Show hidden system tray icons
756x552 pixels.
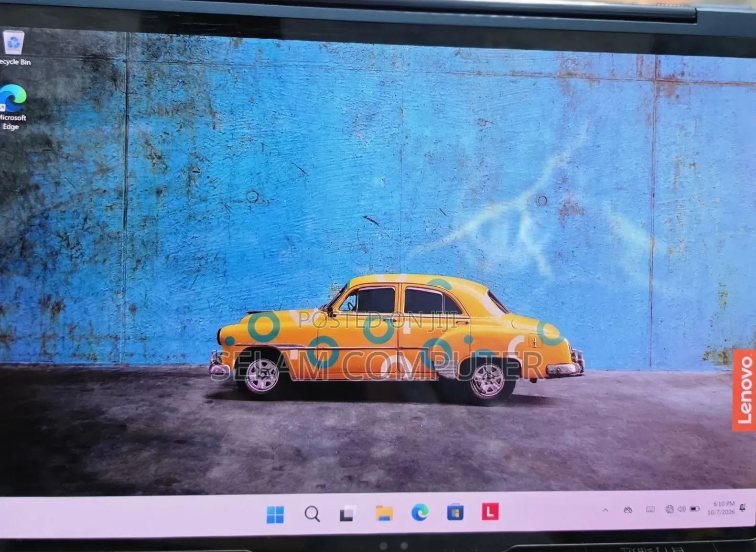tap(605, 510)
